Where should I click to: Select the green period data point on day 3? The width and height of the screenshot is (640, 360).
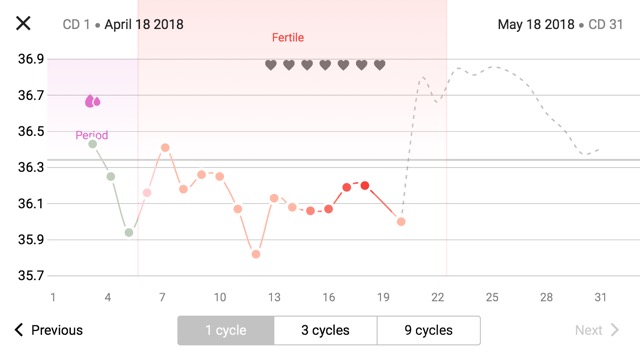coord(93,144)
